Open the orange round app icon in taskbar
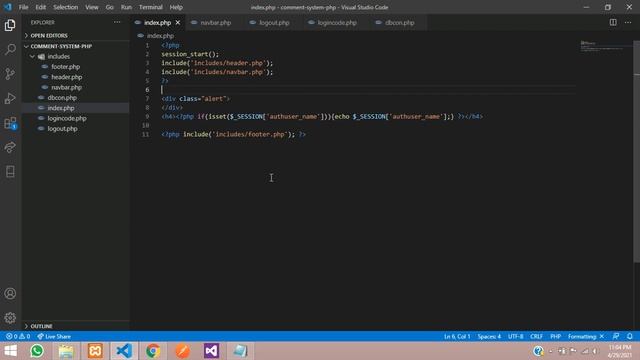The image size is (640, 360). coord(182,351)
